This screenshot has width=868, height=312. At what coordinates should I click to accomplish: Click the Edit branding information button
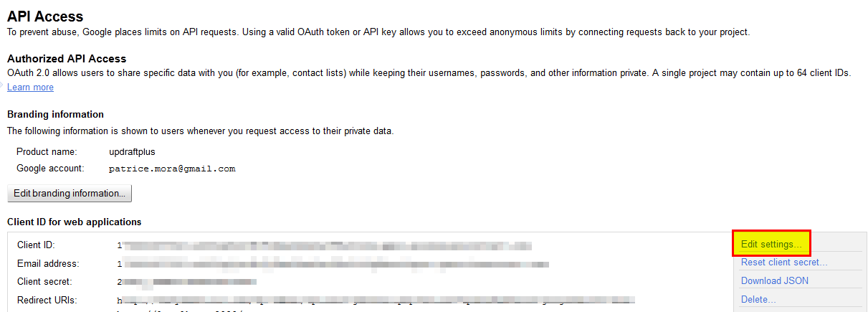[70, 194]
